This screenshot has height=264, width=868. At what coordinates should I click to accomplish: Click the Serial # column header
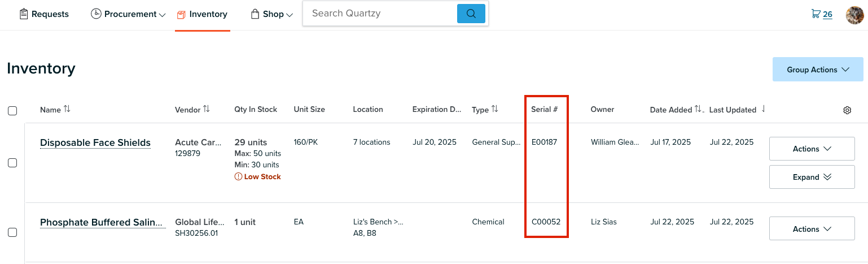click(544, 109)
